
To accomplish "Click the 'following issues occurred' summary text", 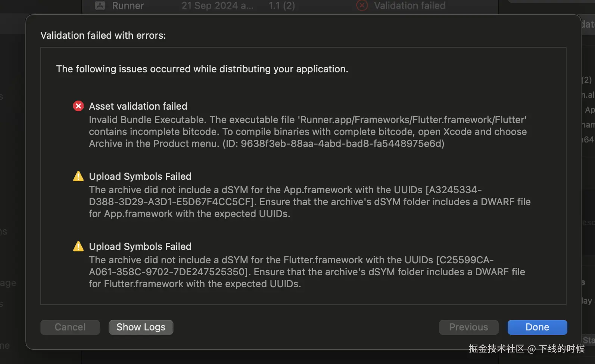I will [x=202, y=69].
